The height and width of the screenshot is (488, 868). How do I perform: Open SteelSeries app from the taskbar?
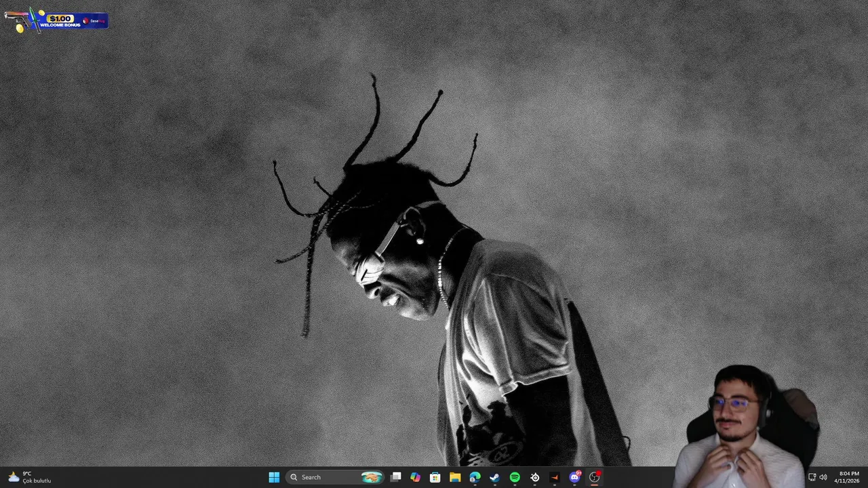[535, 477]
